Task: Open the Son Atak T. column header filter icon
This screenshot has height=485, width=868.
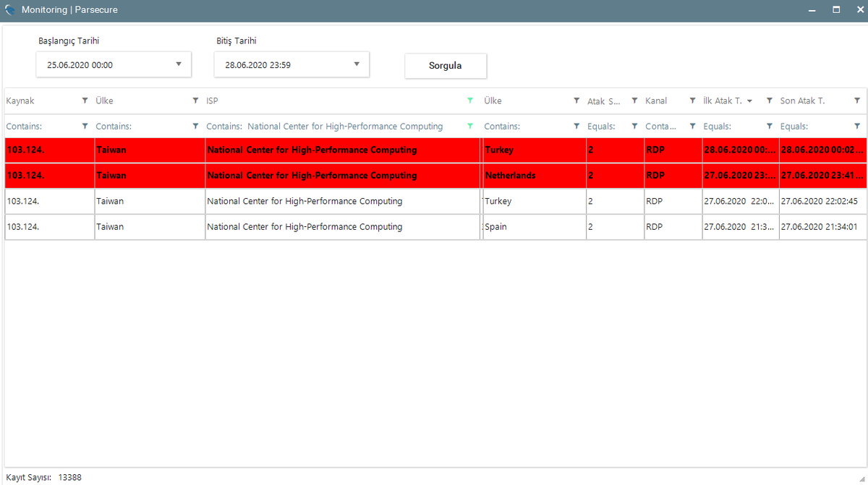Action: [x=857, y=101]
